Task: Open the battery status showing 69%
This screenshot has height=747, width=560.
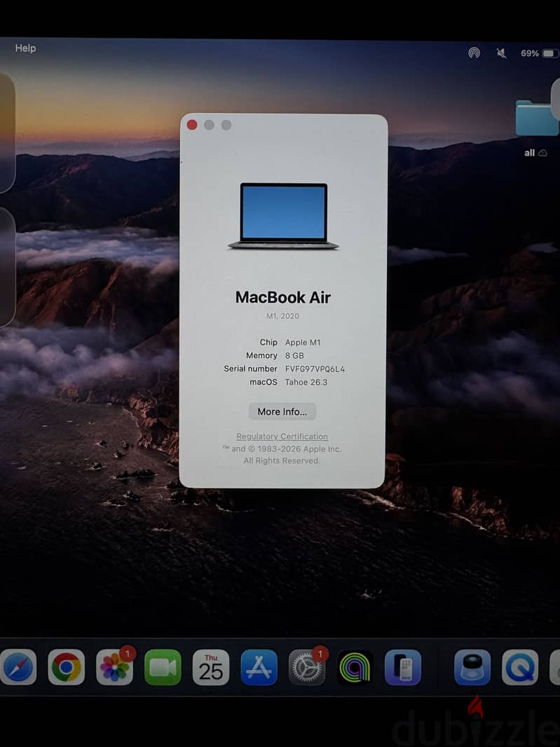Action: pyautogui.click(x=540, y=53)
